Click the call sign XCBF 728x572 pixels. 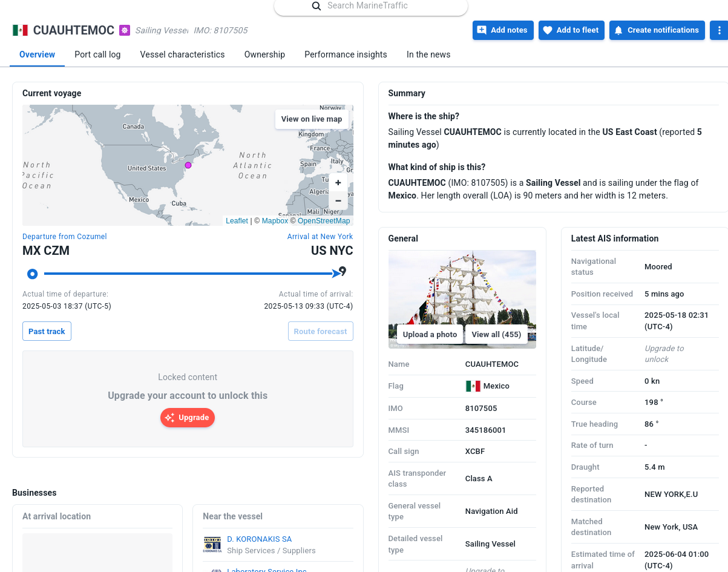[x=475, y=452]
